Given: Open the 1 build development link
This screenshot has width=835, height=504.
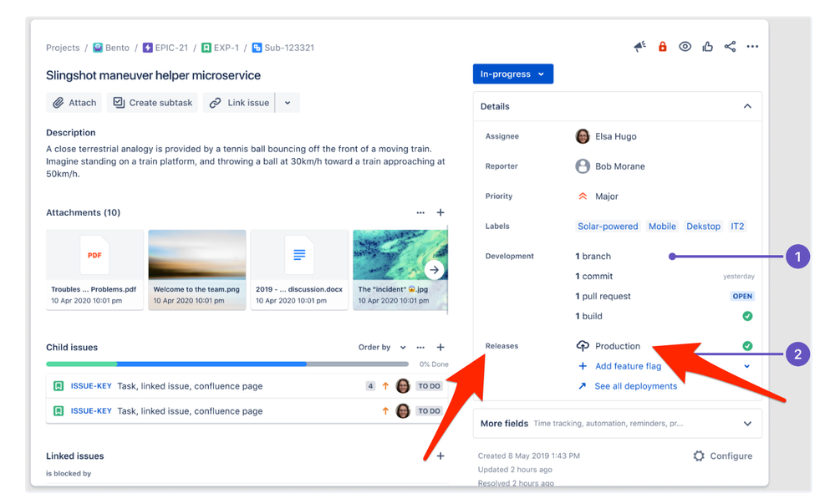Looking at the screenshot, I should point(588,316).
